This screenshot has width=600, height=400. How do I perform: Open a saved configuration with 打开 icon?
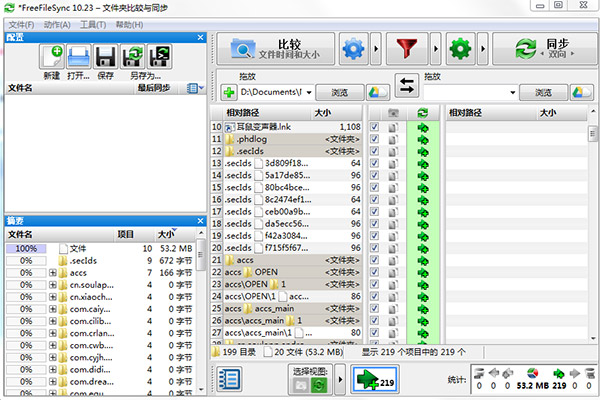(81, 59)
